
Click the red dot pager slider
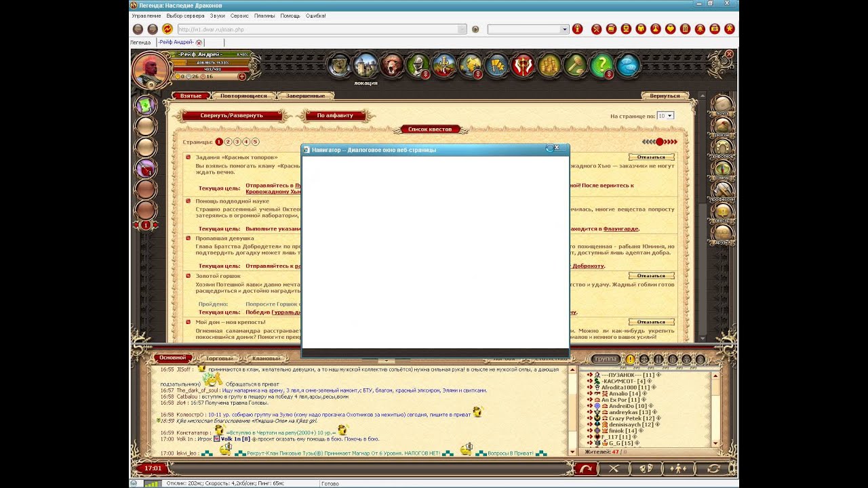[660, 142]
